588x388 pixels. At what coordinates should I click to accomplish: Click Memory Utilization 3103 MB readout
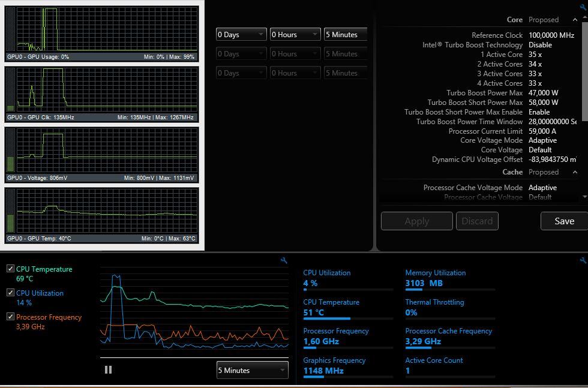424,284
